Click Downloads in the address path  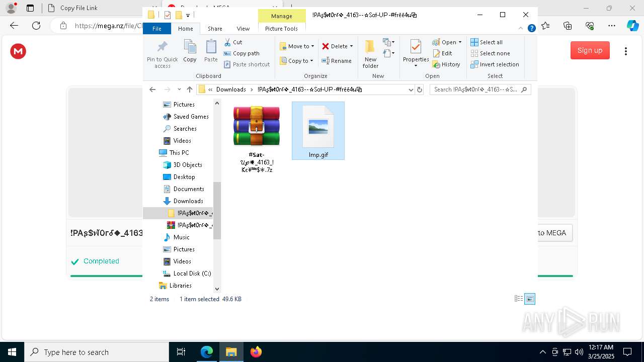pos(231,89)
